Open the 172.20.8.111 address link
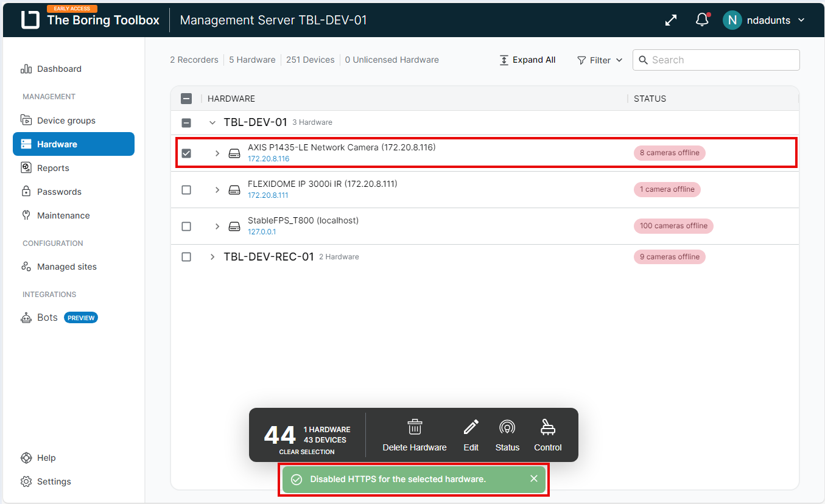This screenshot has width=825, height=504. pyautogui.click(x=268, y=195)
